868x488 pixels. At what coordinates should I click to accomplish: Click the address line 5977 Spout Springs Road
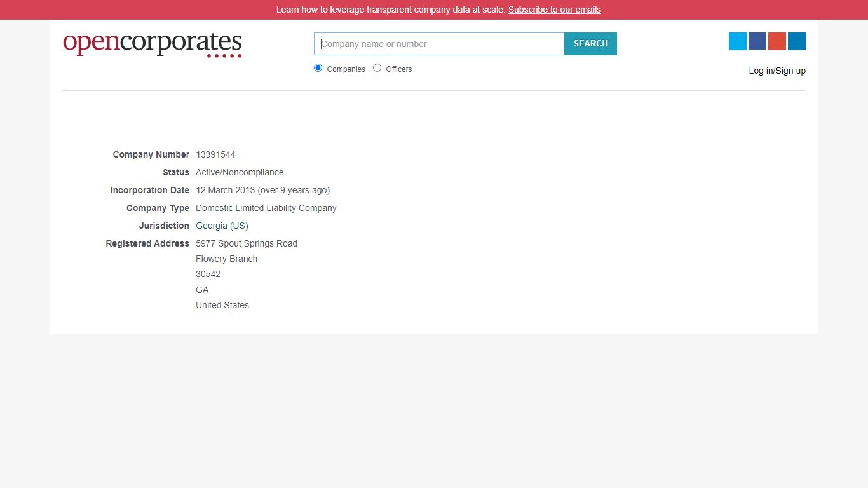tap(247, 243)
